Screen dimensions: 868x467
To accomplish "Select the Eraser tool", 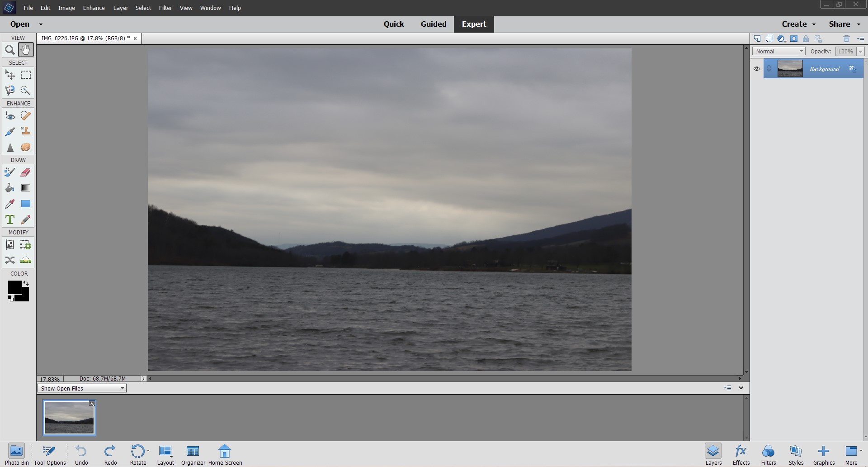I will [x=25, y=172].
